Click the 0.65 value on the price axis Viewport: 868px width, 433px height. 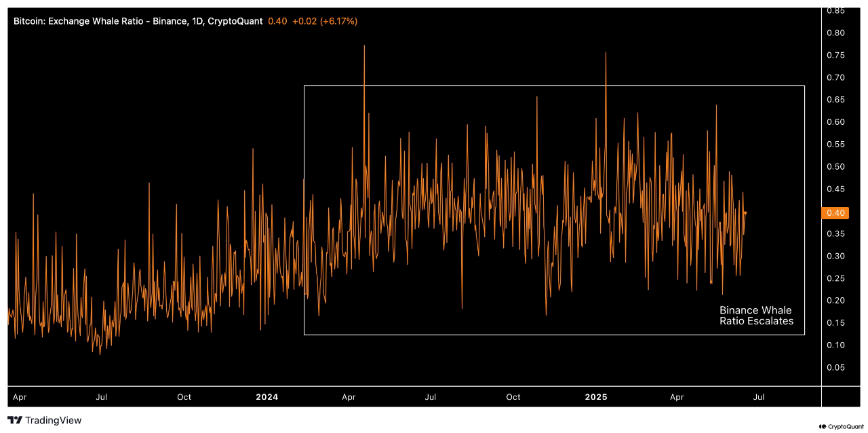pyautogui.click(x=835, y=100)
